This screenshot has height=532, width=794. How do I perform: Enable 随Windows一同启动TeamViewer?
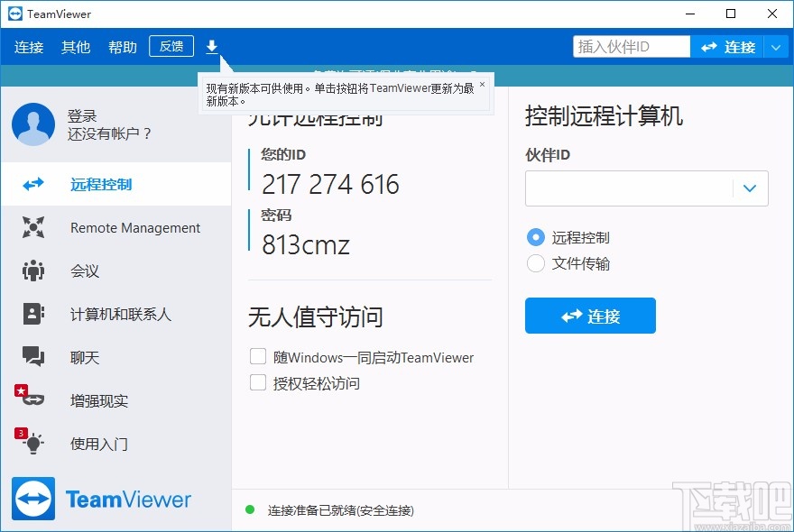pyautogui.click(x=257, y=357)
